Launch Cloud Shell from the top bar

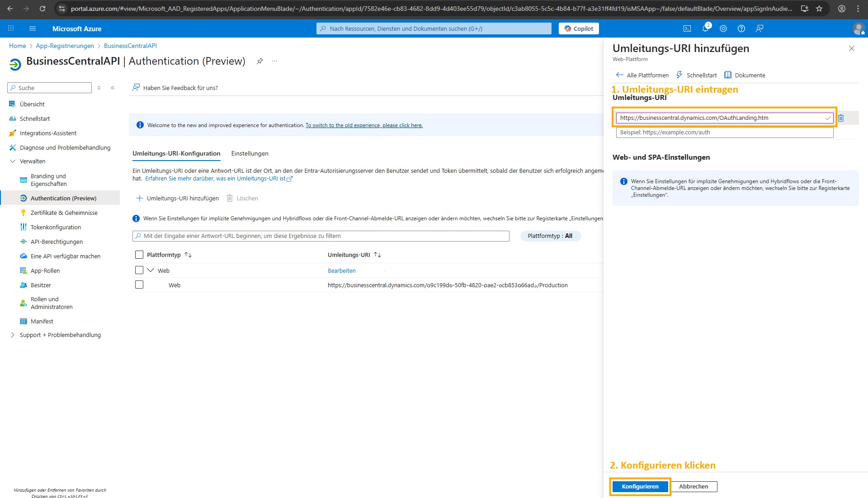coord(687,28)
